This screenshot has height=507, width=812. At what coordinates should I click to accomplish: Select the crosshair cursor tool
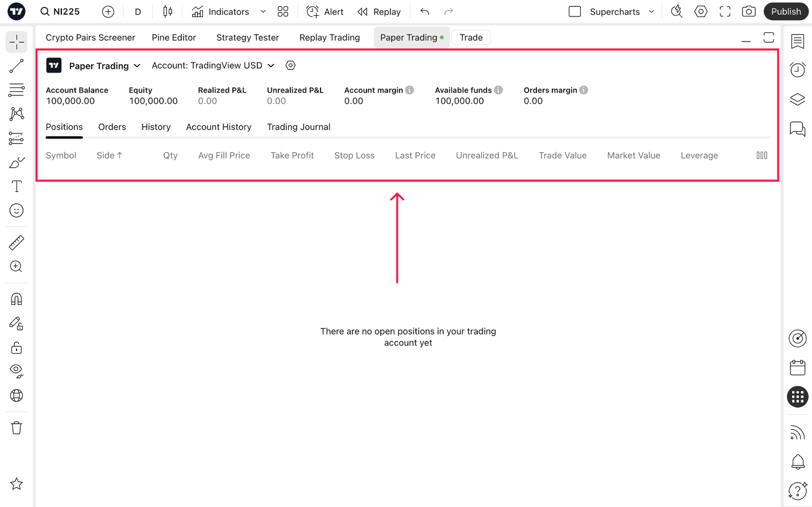pyautogui.click(x=16, y=42)
